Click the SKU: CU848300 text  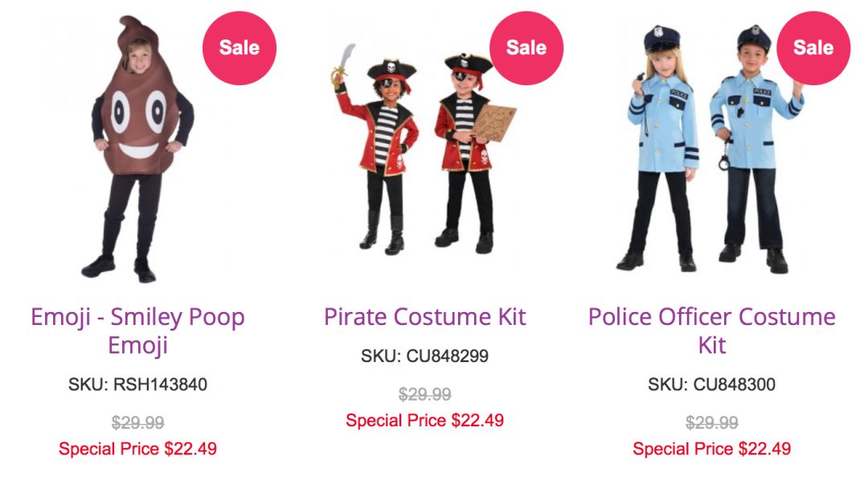[711, 384]
